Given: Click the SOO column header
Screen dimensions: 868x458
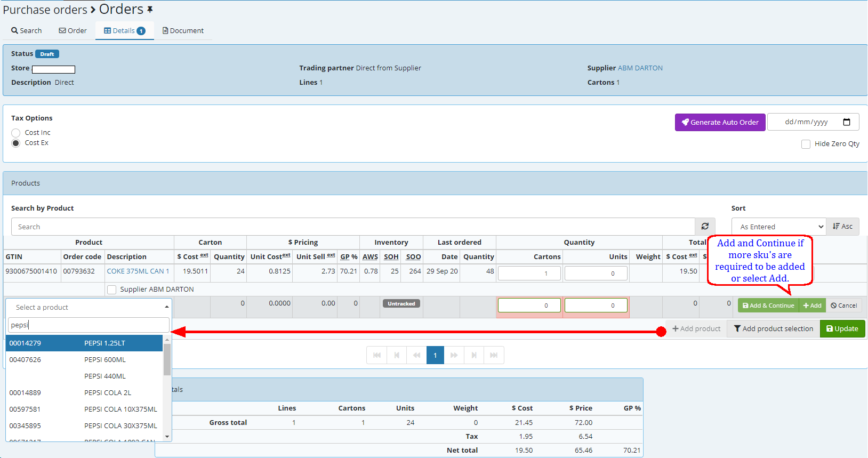Looking at the screenshot, I should pos(413,257).
